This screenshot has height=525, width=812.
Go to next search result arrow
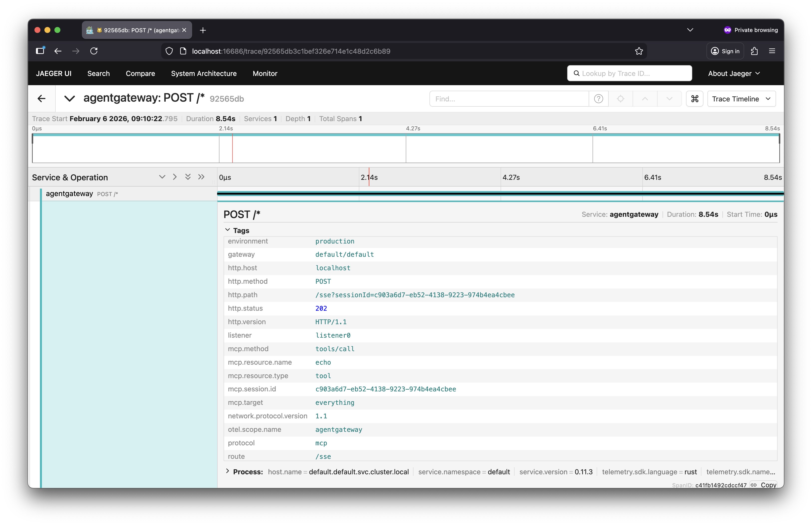click(669, 99)
